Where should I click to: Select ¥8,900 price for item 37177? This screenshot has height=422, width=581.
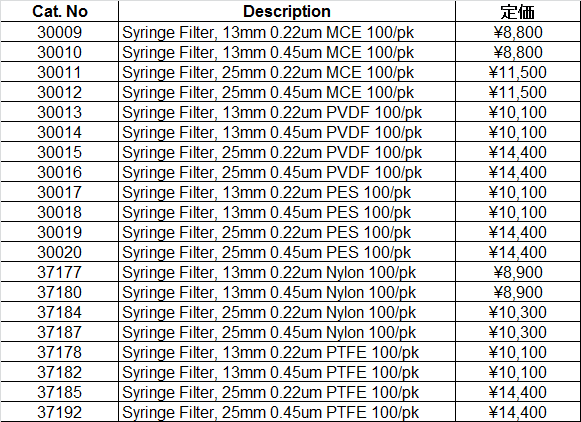click(518, 272)
